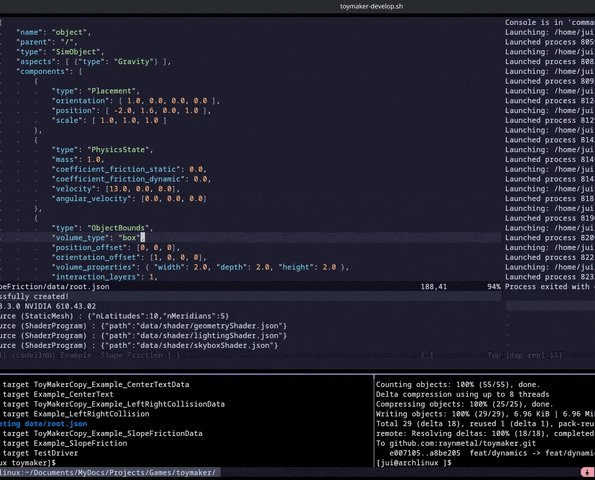Click the lightingShader.json path line
Viewport: 595px width, 480px height.
[143, 336]
